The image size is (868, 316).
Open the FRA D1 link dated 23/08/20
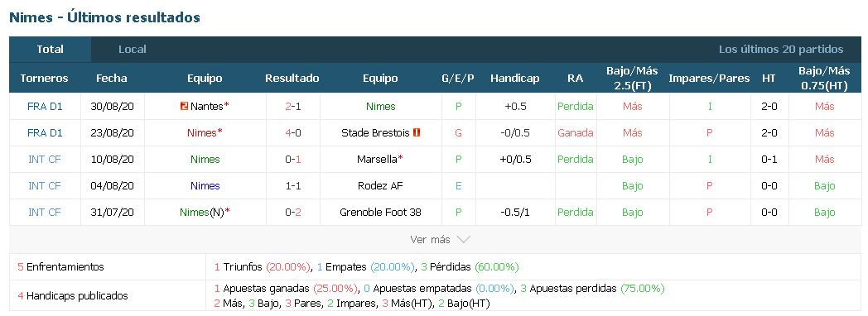point(45,132)
